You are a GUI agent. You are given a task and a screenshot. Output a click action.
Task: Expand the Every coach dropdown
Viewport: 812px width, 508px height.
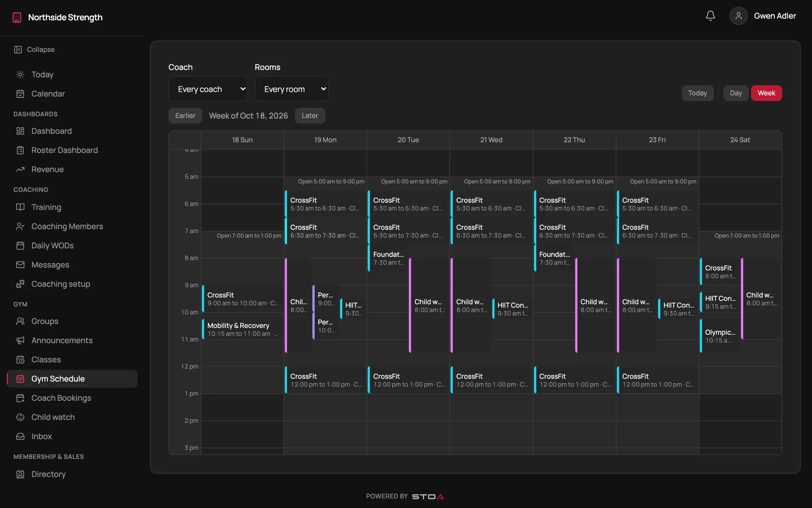(208, 89)
